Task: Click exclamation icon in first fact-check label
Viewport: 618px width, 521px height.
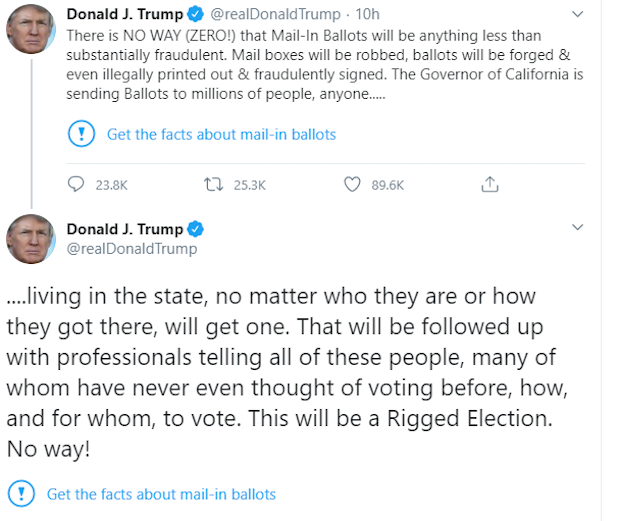Action: 82,134
